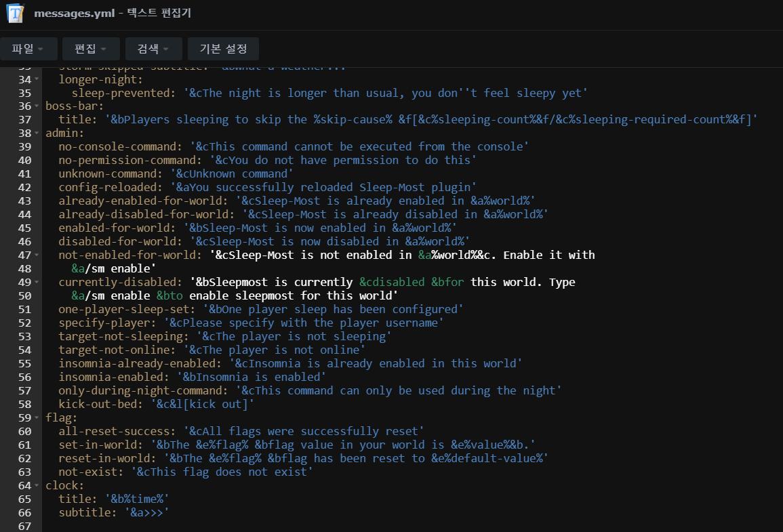Collapse the flag section fold arrow
The width and height of the screenshot is (783, 532).
pos(37,418)
